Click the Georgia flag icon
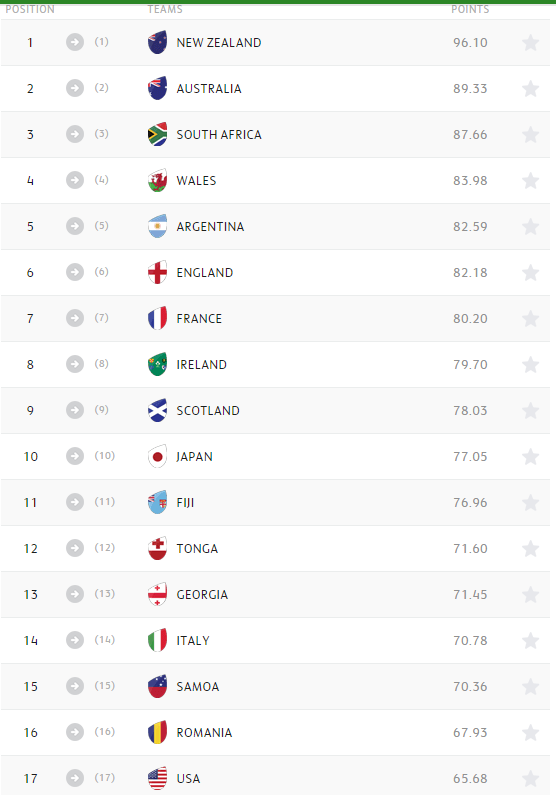The width and height of the screenshot is (556, 795). 157,594
